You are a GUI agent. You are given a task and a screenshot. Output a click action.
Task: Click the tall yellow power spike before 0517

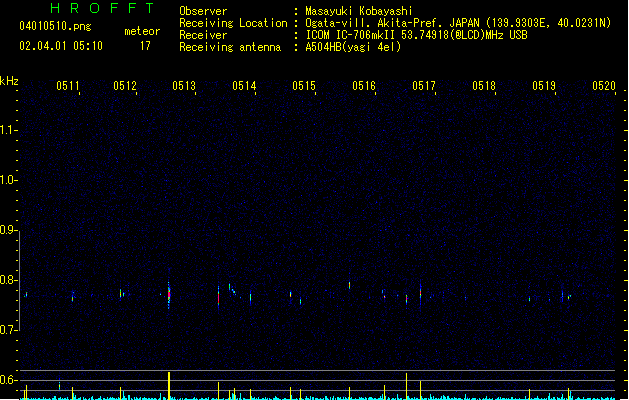406,386
